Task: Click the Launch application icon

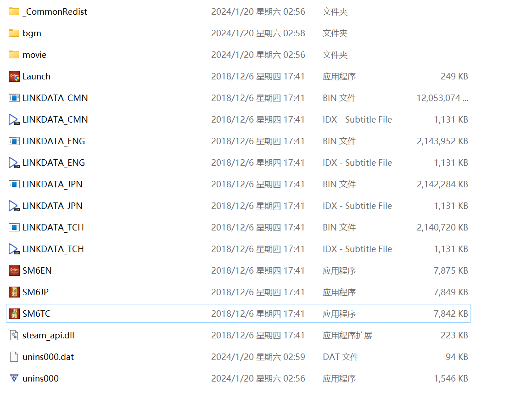Action: (14, 76)
